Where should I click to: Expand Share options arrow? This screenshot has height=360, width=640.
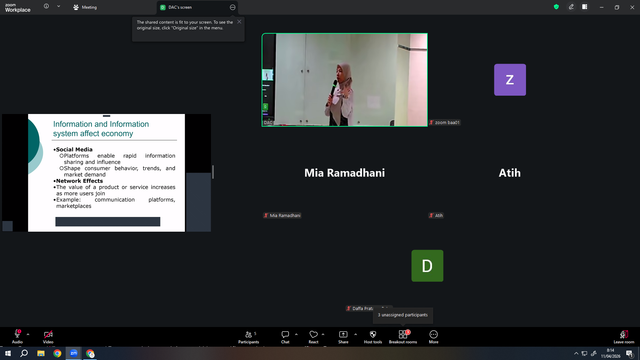356,334
